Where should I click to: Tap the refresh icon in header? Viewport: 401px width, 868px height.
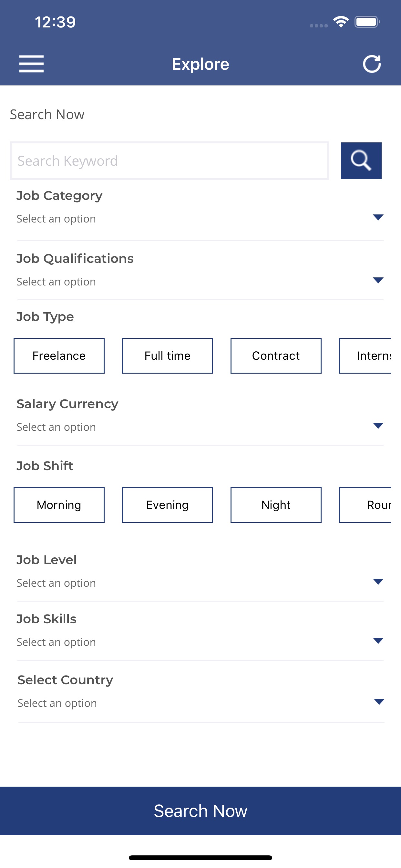tap(372, 64)
